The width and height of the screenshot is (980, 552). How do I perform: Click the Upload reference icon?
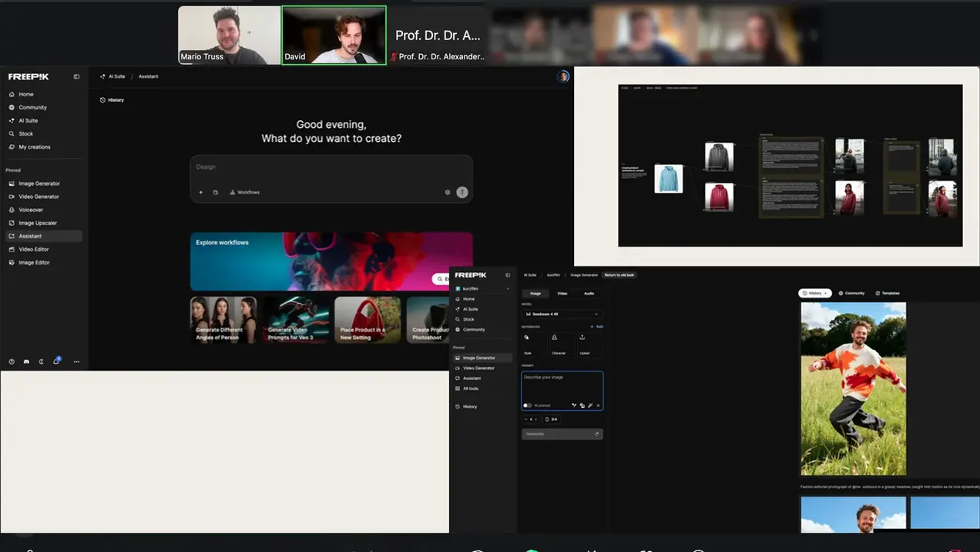point(582,338)
